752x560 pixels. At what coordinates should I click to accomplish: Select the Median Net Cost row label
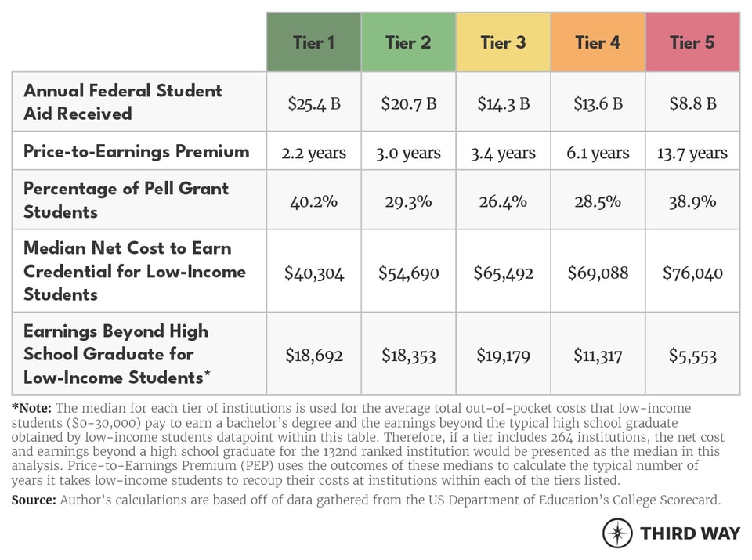(135, 271)
